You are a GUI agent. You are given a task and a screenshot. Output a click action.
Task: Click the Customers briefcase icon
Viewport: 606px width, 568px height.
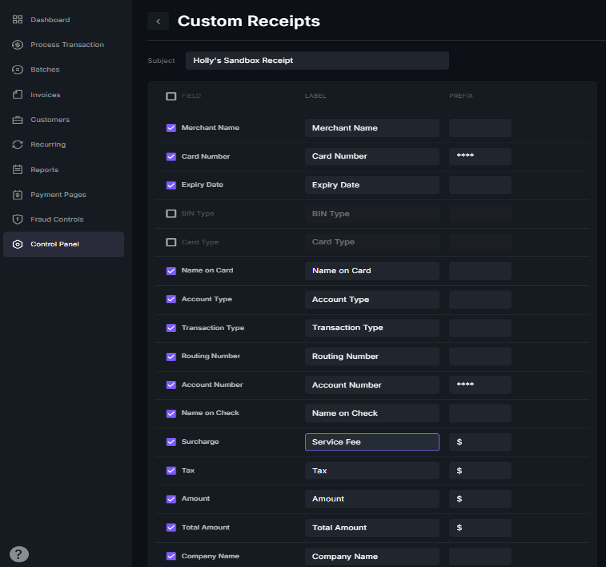(x=18, y=120)
